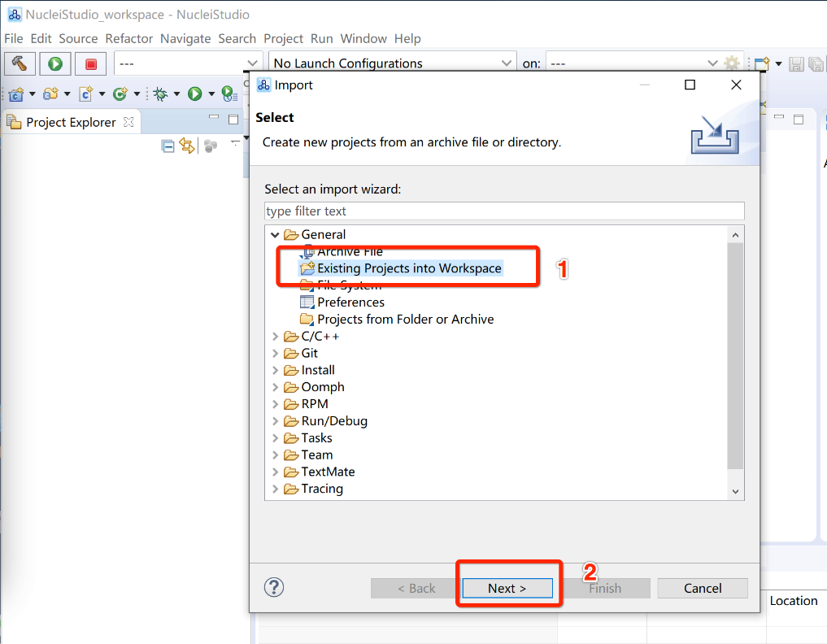Click the 'type filter text' input field
Image resolution: width=827 pixels, height=644 pixels.
[x=504, y=211]
